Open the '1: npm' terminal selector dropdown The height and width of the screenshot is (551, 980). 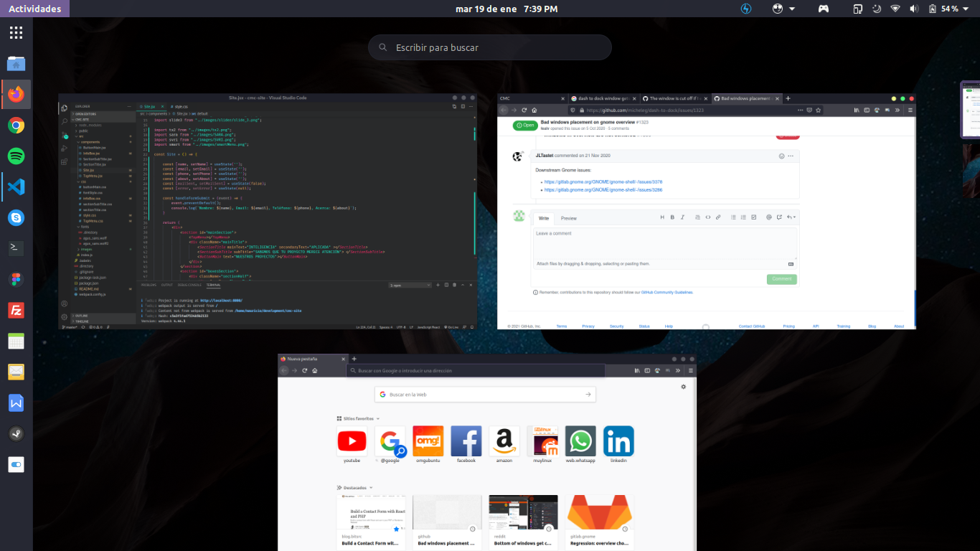(410, 285)
